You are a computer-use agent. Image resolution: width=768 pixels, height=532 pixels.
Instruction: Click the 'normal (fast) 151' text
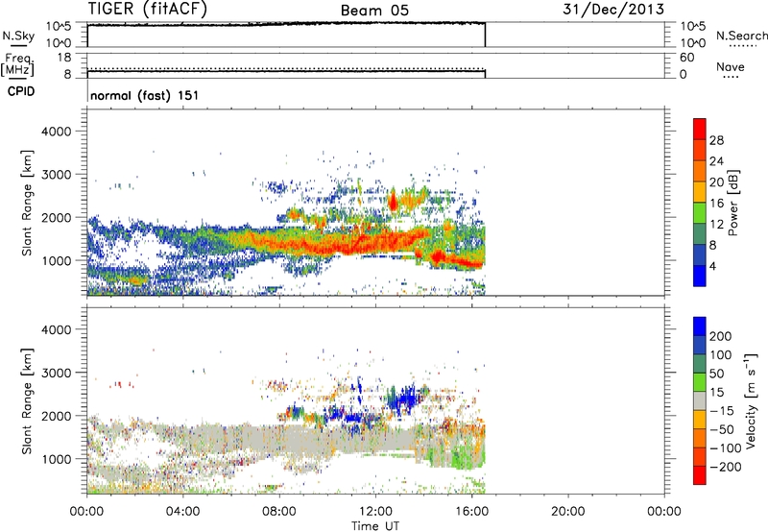tap(145, 95)
